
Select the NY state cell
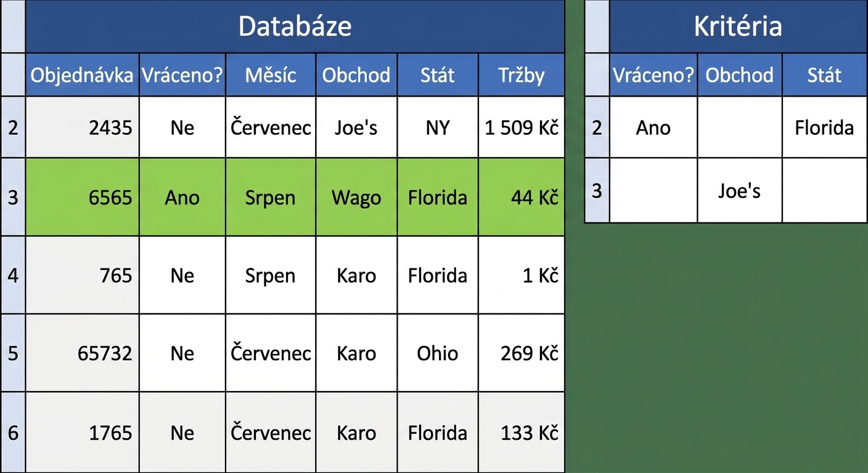[x=438, y=127]
